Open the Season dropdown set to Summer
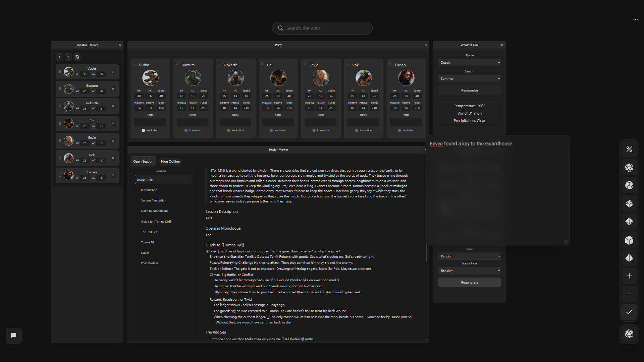Screen dimensions: 644x362 point(469,78)
